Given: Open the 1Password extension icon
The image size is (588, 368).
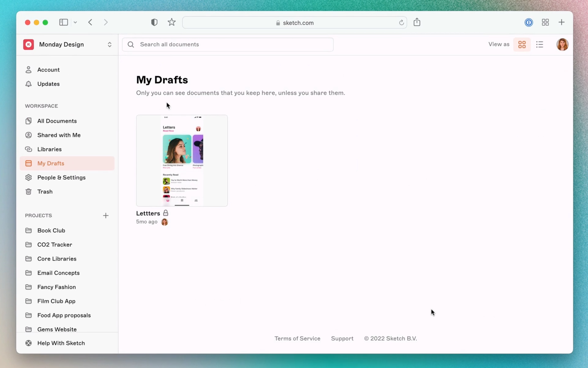Looking at the screenshot, I should pos(529,22).
